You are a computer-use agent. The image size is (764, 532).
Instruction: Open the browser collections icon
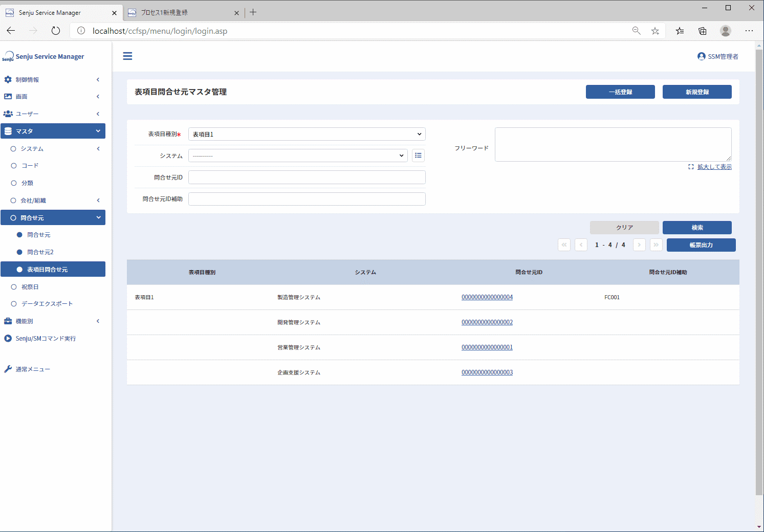tap(703, 31)
